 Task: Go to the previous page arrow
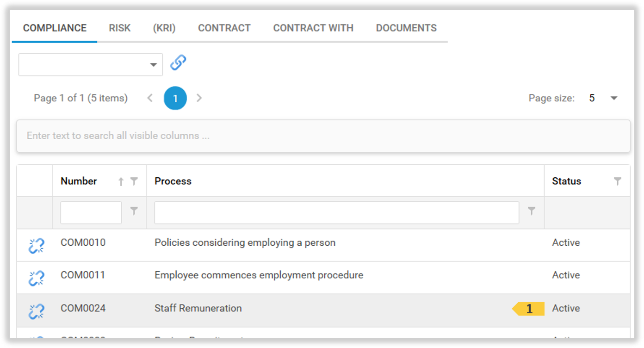coord(150,98)
